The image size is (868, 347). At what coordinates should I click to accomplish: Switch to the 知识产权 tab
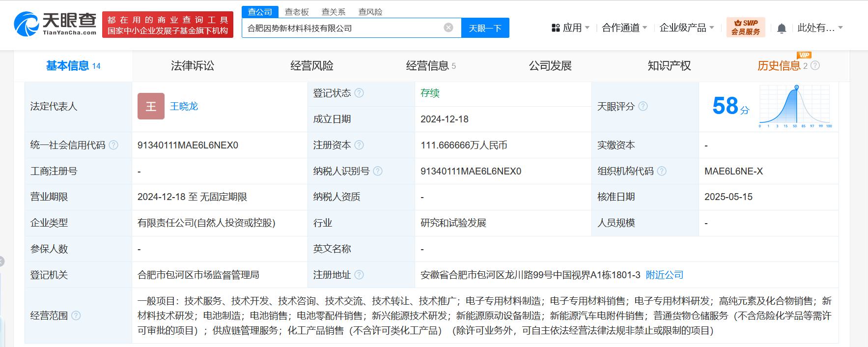[669, 66]
